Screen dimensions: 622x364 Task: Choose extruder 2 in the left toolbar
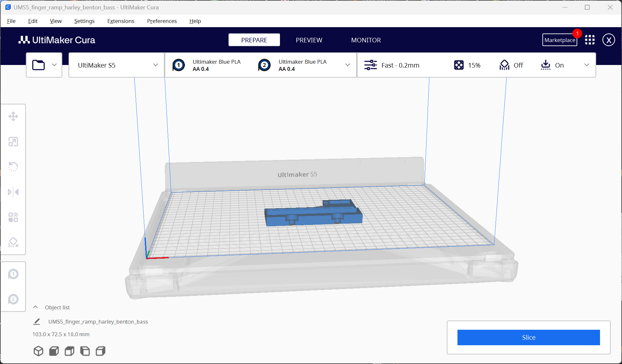click(13, 299)
